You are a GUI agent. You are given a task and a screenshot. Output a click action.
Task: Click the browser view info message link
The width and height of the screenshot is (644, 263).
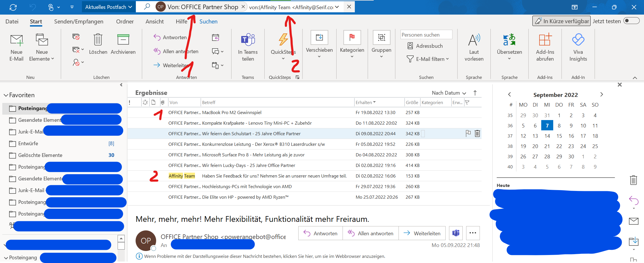coord(265,256)
